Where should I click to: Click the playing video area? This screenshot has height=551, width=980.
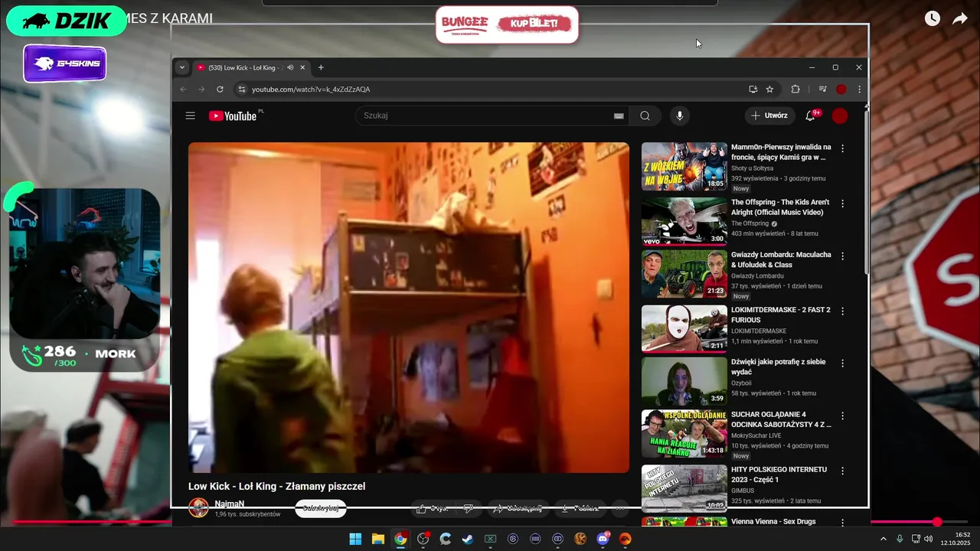point(409,307)
